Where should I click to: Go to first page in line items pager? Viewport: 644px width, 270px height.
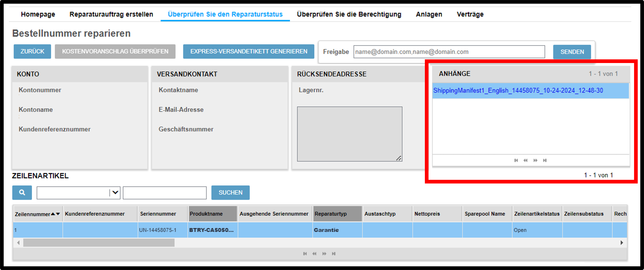[305, 253]
